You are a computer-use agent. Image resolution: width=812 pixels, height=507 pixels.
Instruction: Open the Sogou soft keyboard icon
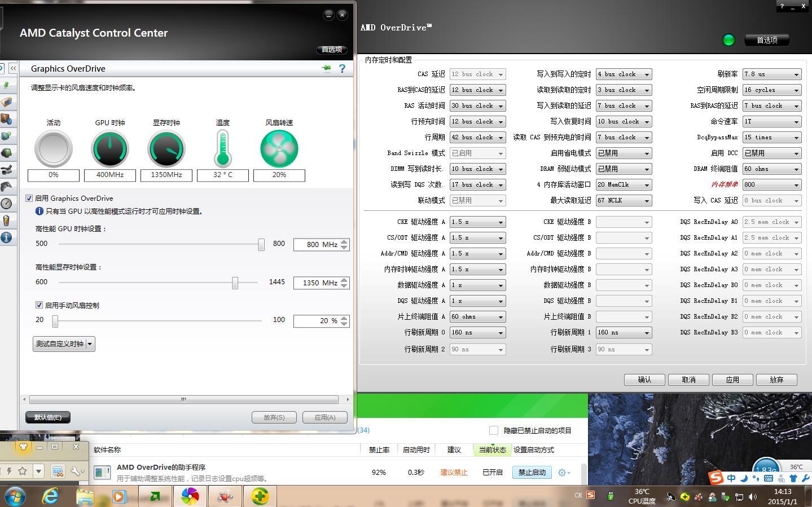point(768,478)
